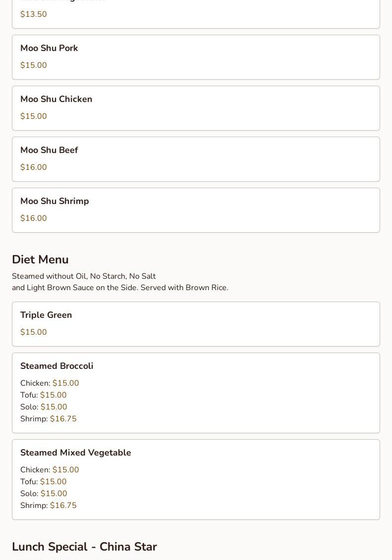
Task: Select the Moo Shu Pork menu item
Action: click(196, 57)
